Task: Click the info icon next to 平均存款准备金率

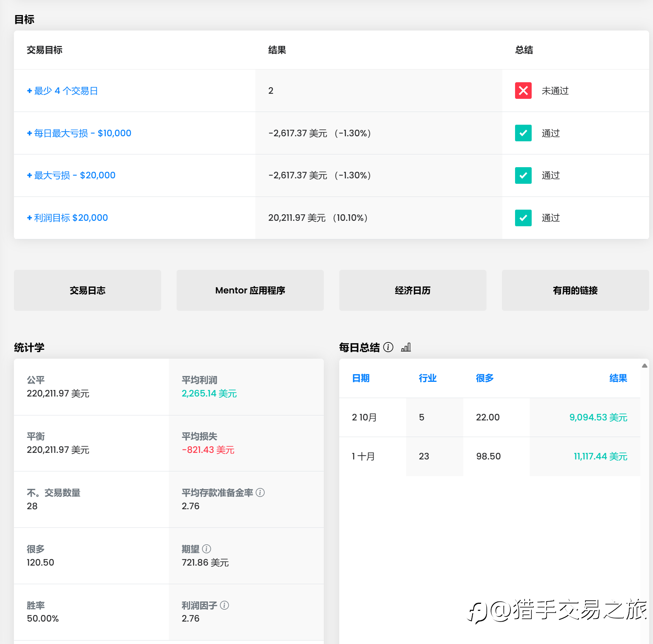Action: click(260, 492)
